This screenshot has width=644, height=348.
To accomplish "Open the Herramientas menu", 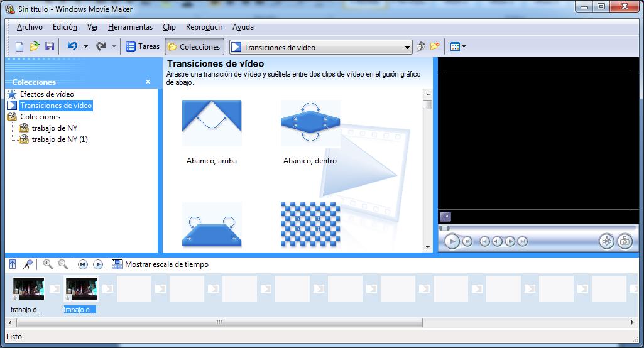I will [x=130, y=27].
